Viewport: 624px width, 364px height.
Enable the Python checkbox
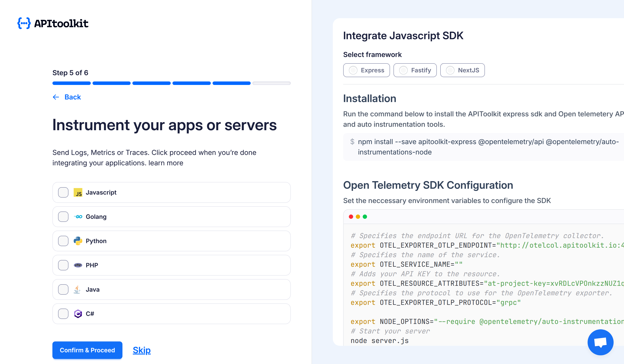tap(63, 241)
